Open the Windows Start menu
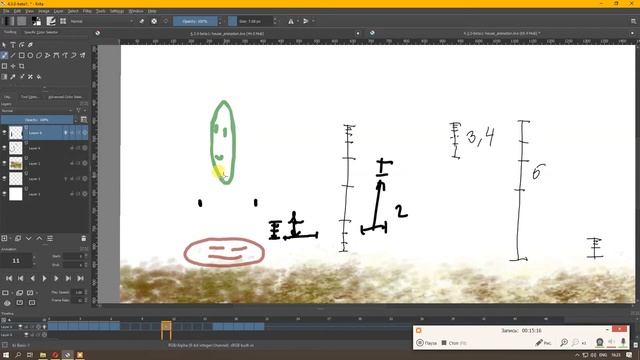Image resolution: width=640 pixels, height=360 pixels. click(6, 355)
